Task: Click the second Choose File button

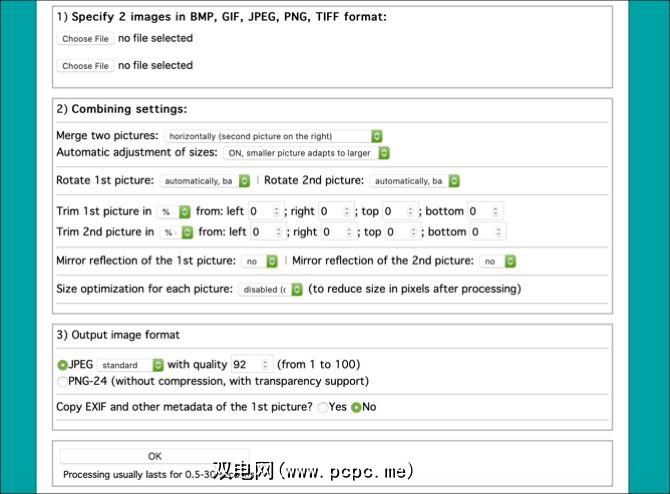Action: [x=85, y=66]
